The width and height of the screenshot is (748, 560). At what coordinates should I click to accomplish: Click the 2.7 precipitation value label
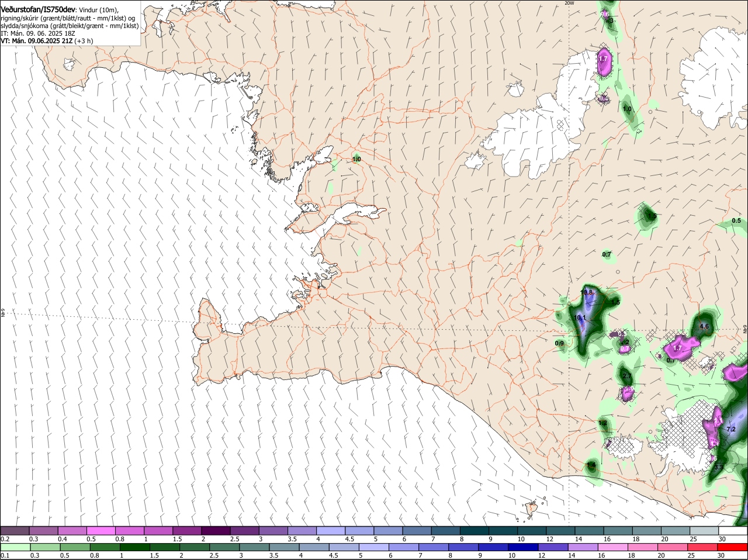tap(627, 376)
